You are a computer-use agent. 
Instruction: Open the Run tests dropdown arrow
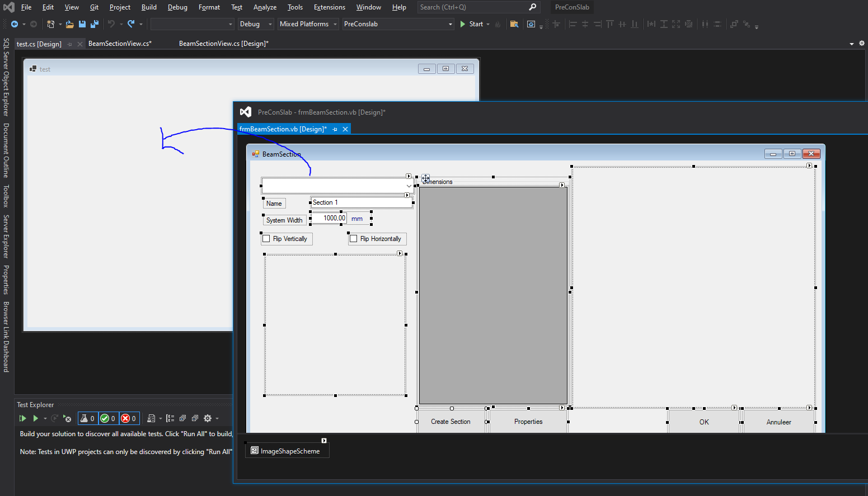[x=45, y=418]
